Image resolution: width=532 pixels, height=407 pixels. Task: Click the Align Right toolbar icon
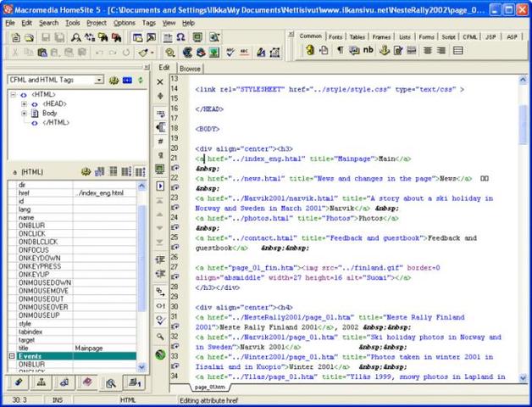[x=441, y=51]
